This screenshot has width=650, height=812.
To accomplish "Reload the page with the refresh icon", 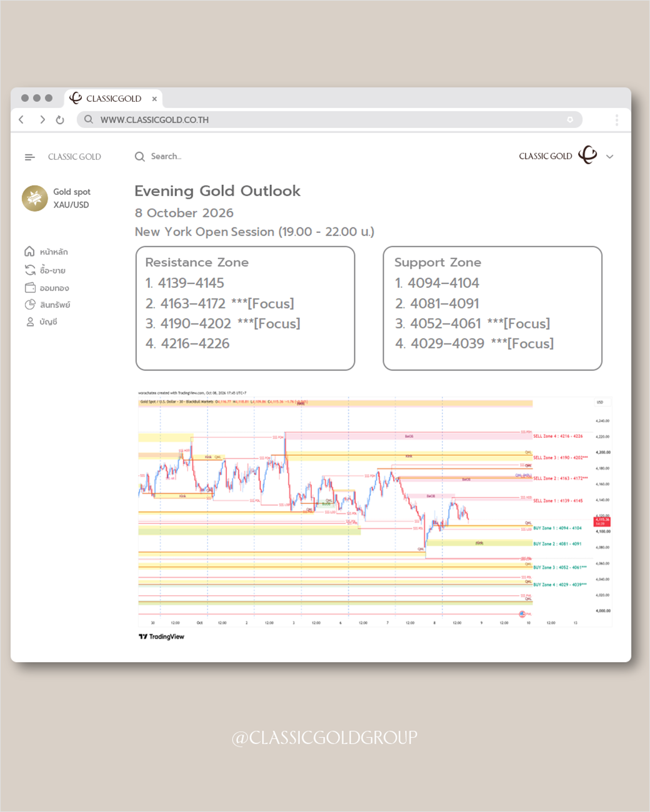I will pyautogui.click(x=60, y=120).
